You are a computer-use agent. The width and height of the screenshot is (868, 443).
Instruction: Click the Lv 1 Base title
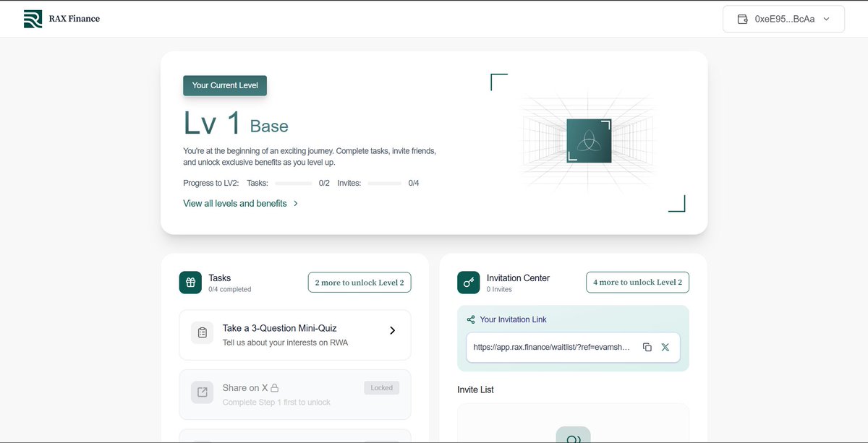pos(236,124)
